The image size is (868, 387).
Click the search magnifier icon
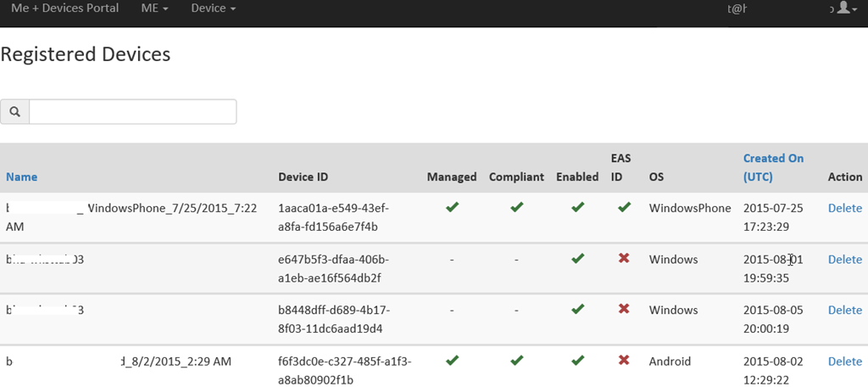pyautogui.click(x=15, y=112)
